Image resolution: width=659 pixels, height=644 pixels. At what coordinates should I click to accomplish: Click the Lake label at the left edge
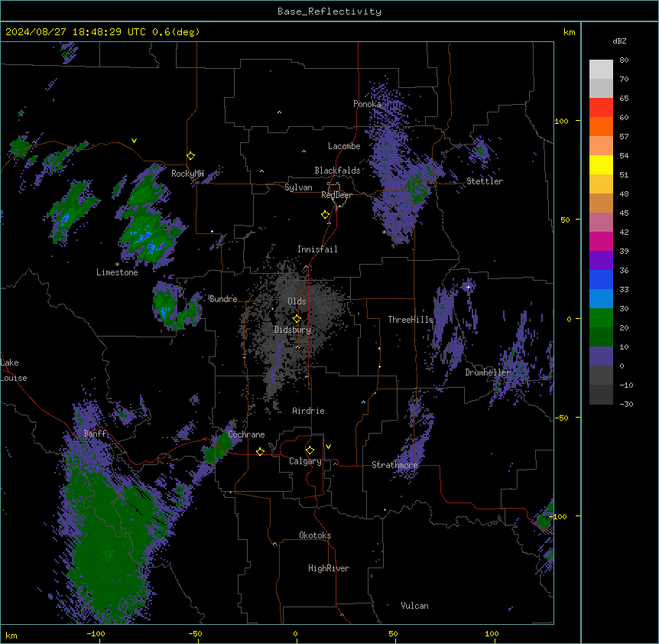(9, 363)
